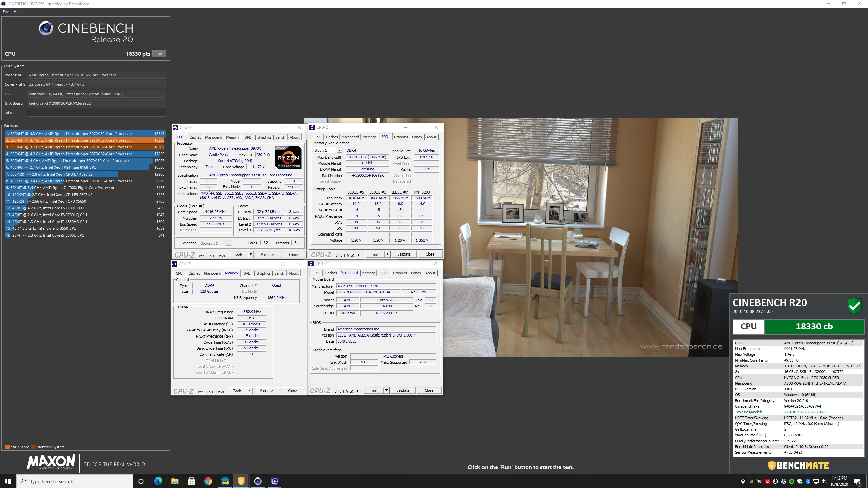Switch to Graphics tab in Memory window
Viewport: 868px width, 488px height.
[x=263, y=273]
